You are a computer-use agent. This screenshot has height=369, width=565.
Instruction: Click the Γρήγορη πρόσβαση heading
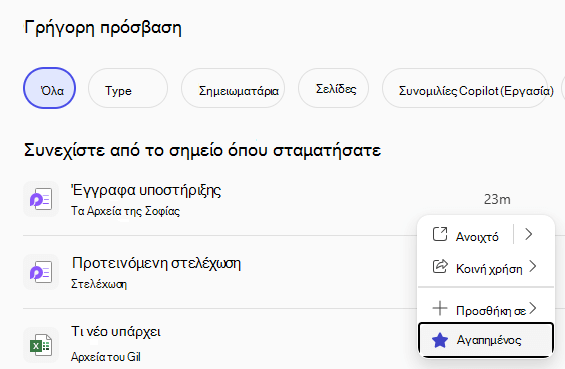coord(103,28)
